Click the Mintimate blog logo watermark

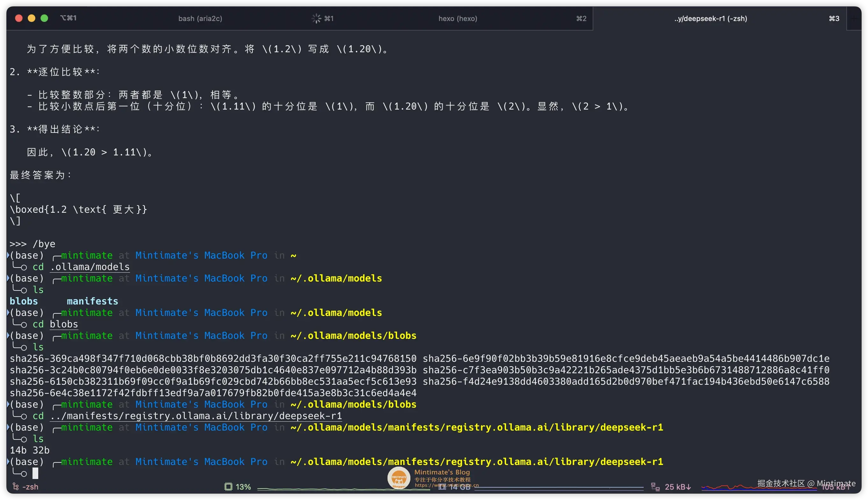click(x=399, y=477)
